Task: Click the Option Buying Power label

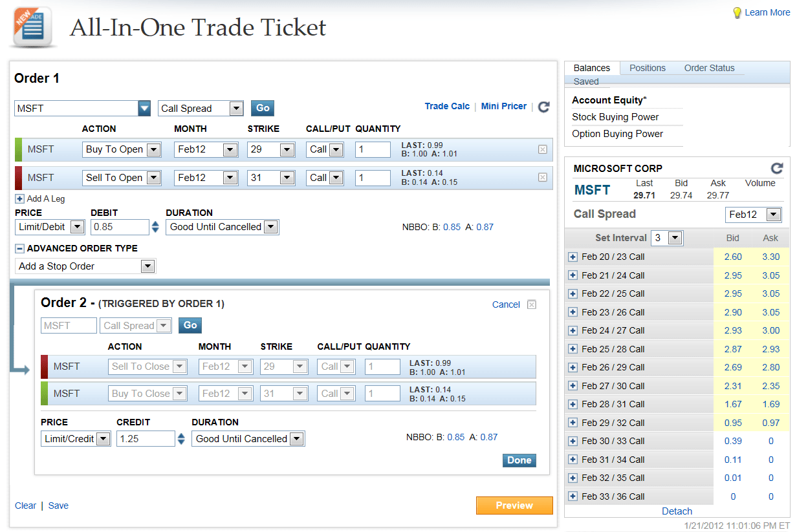Action: point(617,134)
